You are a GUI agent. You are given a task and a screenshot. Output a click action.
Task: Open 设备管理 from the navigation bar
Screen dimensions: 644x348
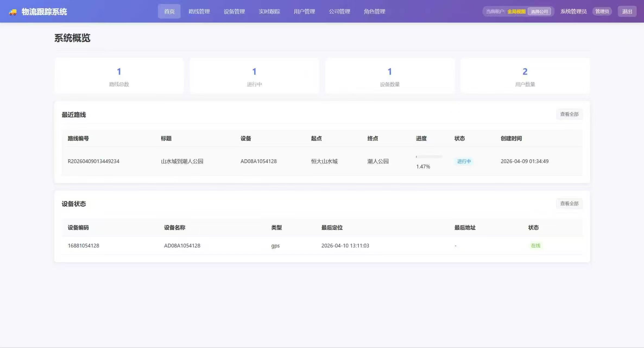(234, 11)
